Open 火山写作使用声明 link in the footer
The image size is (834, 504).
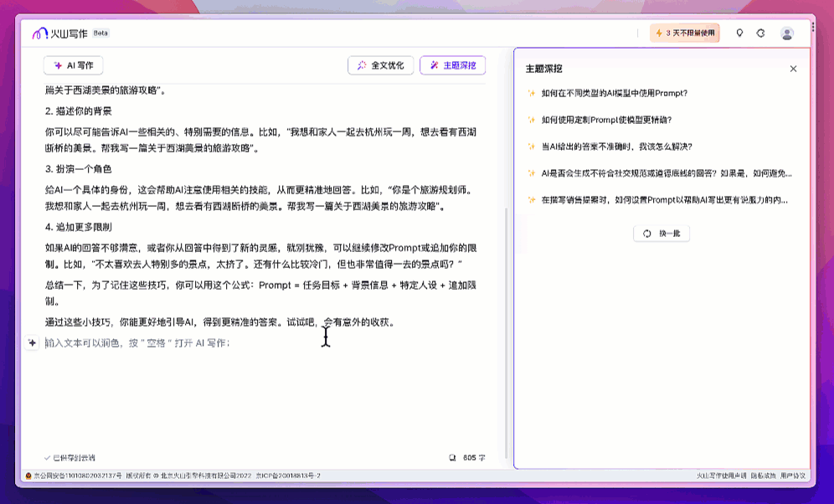pos(721,476)
